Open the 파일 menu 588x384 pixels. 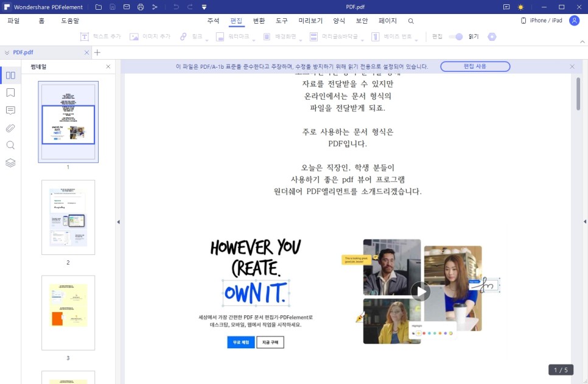pyautogui.click(x=13, y=21)
